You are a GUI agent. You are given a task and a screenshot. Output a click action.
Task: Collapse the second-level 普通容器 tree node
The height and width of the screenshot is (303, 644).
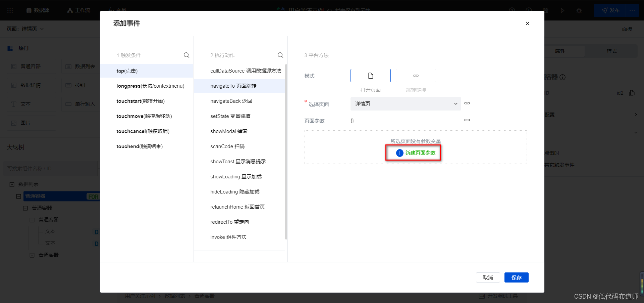tap(25, 208)
